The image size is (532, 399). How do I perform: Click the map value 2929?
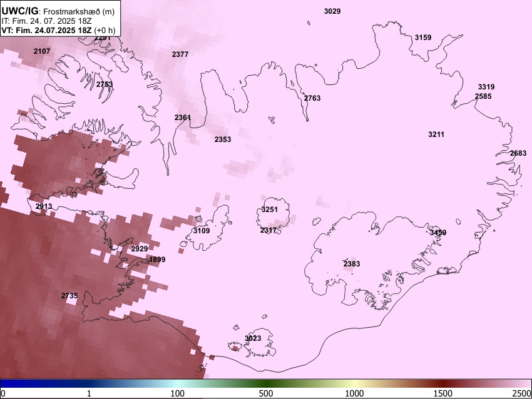tap(140, 249)
